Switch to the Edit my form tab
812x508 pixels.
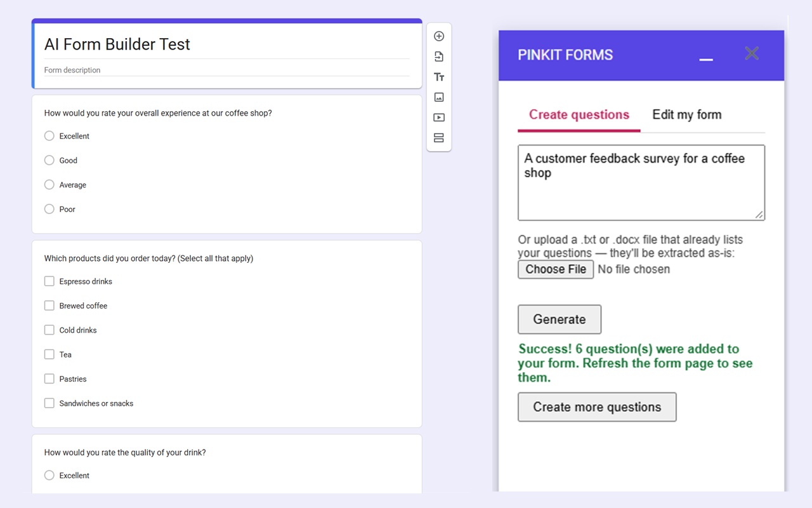tap(687, 115)
